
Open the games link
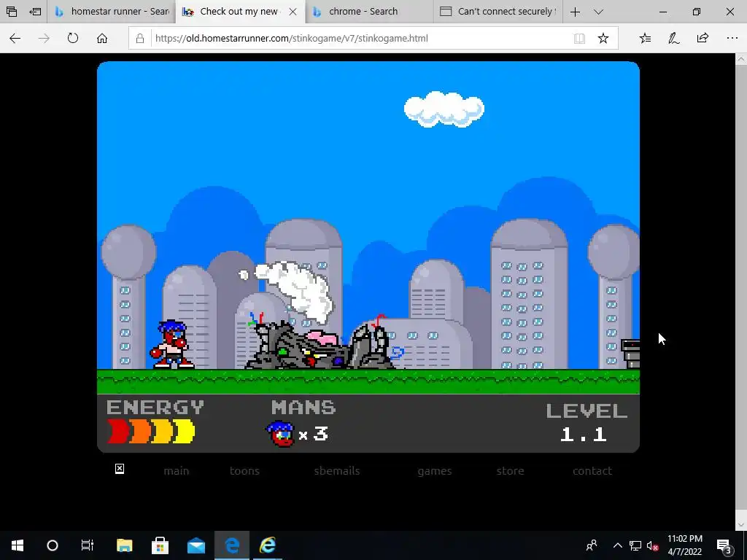tap(435, 471)
